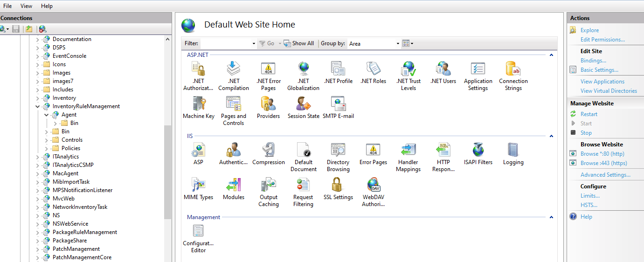Open Advanced Settings link
Image resolution: width=644 pixels, height=262 pixels.
point(605,175)
